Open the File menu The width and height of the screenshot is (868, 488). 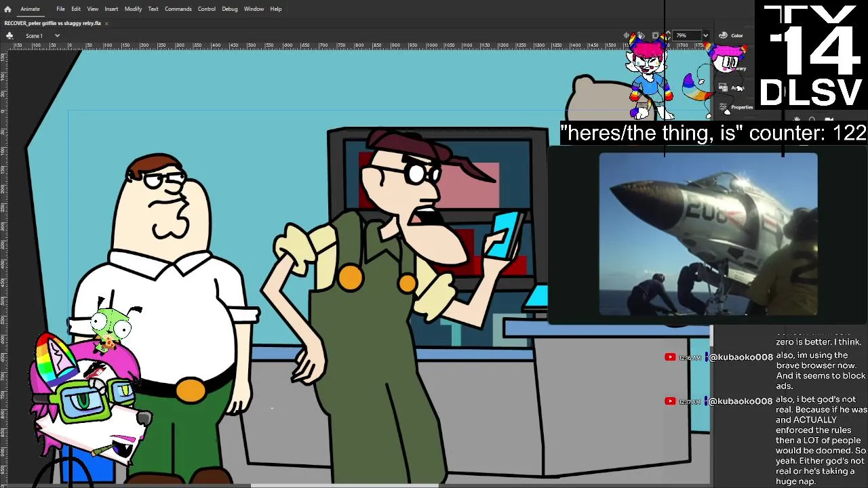tap(60, 9)
